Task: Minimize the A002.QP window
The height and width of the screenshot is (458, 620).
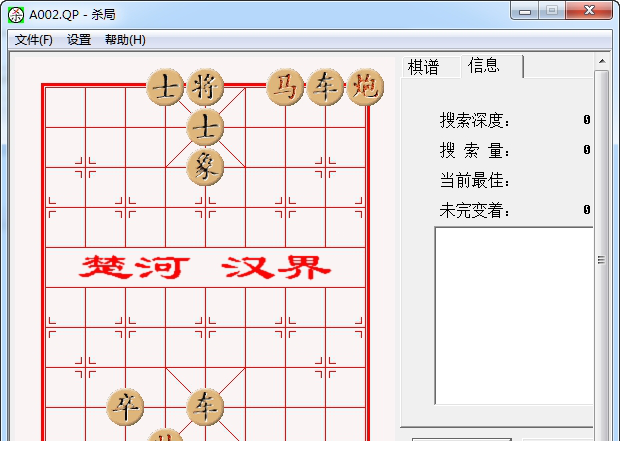Action: [x=525, y=11]
